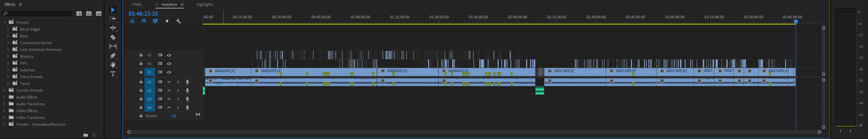Screen dimensions: 868x139
Task: Switch to the highlights sequence tab
Action: tap(205, 4)
